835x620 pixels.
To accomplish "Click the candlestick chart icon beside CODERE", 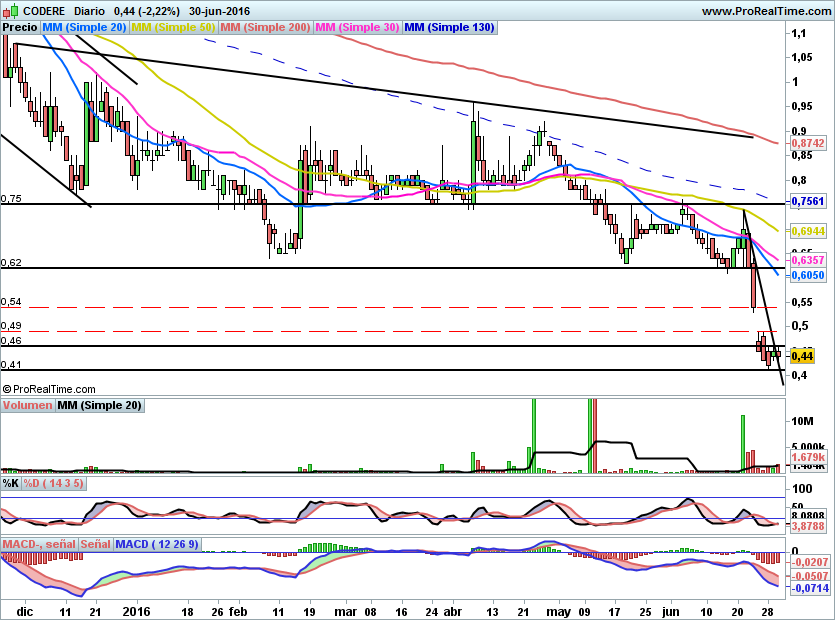I will [x=9, y=11].
